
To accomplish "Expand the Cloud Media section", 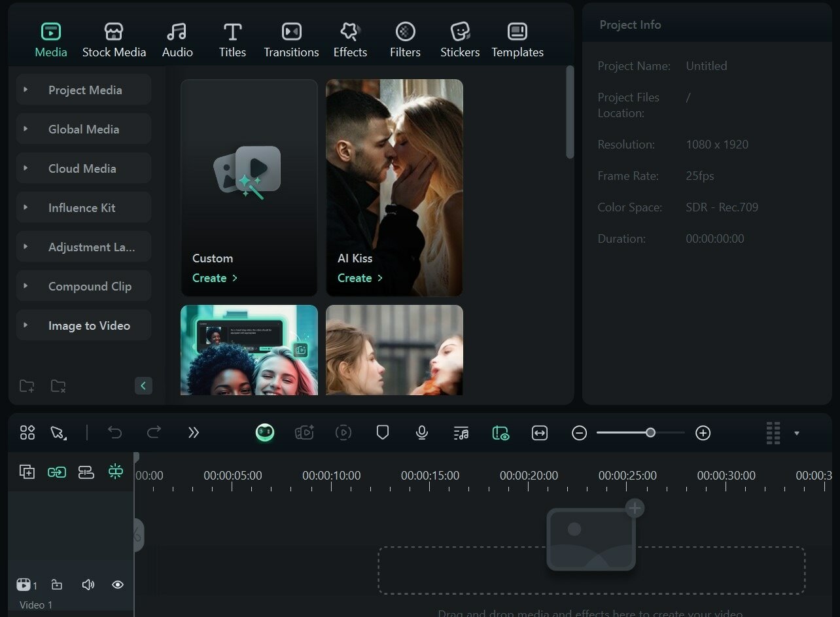I will (x=84, y=168).
